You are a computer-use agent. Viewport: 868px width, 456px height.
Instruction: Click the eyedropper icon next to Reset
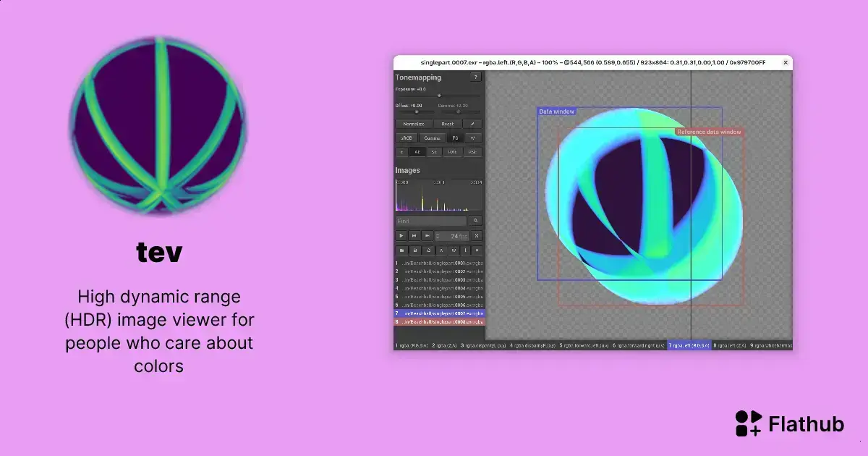472,124
